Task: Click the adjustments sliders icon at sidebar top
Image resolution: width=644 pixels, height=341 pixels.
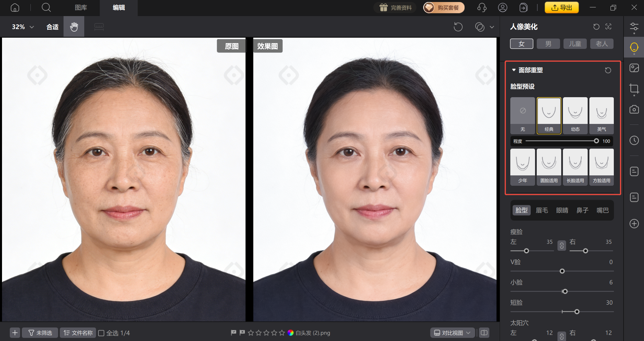Action: [x=634, y=26]
